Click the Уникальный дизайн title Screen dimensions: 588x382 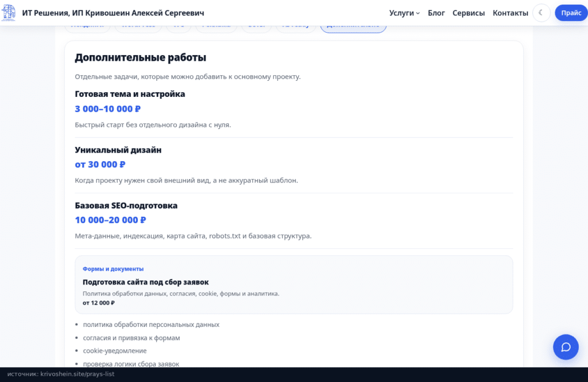click(x=118, y=150)
